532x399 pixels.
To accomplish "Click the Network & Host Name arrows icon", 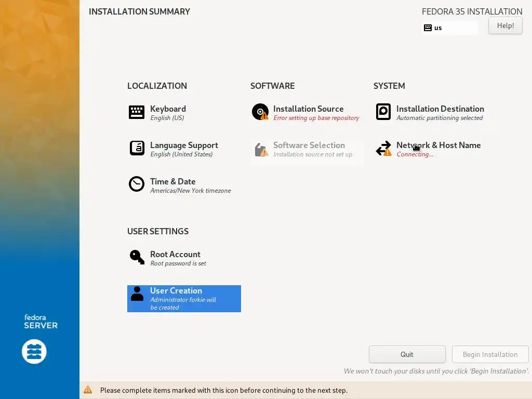I will [384, 149].
